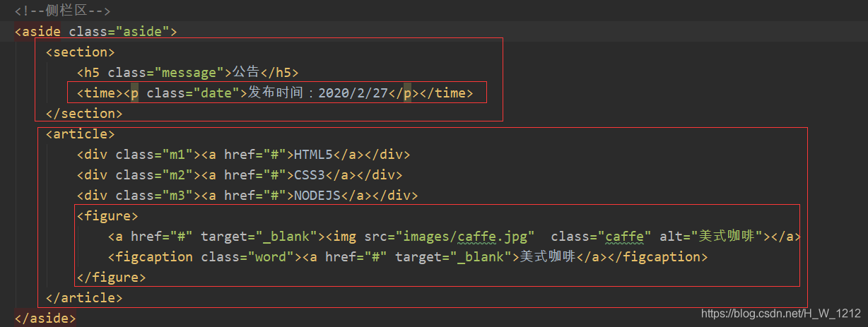Click the link text HTML5

pyautogui.click(x=313, y=155)
